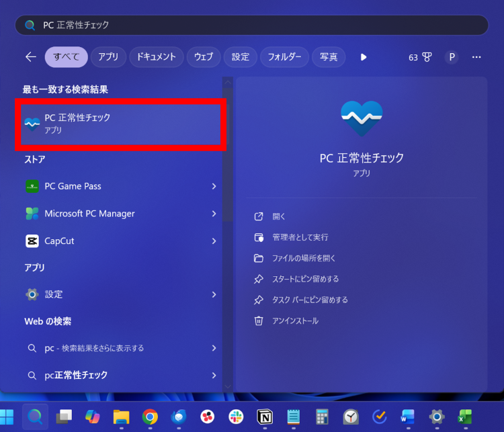The image size is (504, 432).
Task: Switch to the アプリ filter tab
Action: coord(108,57)
